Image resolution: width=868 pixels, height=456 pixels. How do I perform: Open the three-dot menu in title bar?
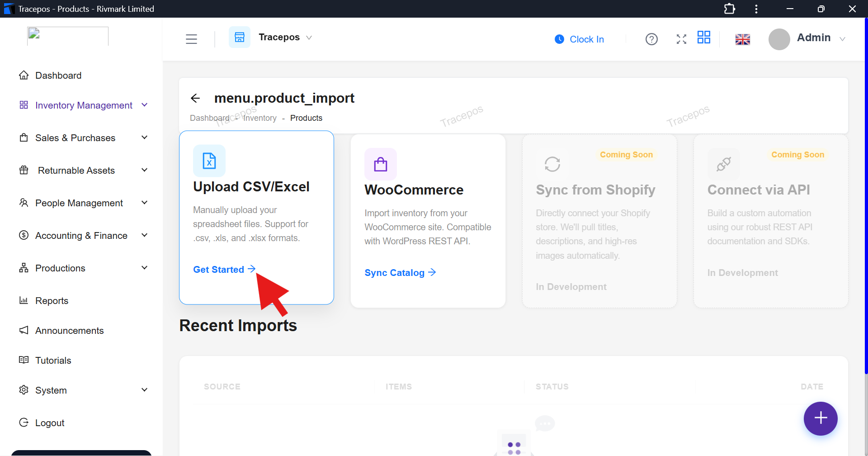[x=756, y=9]
